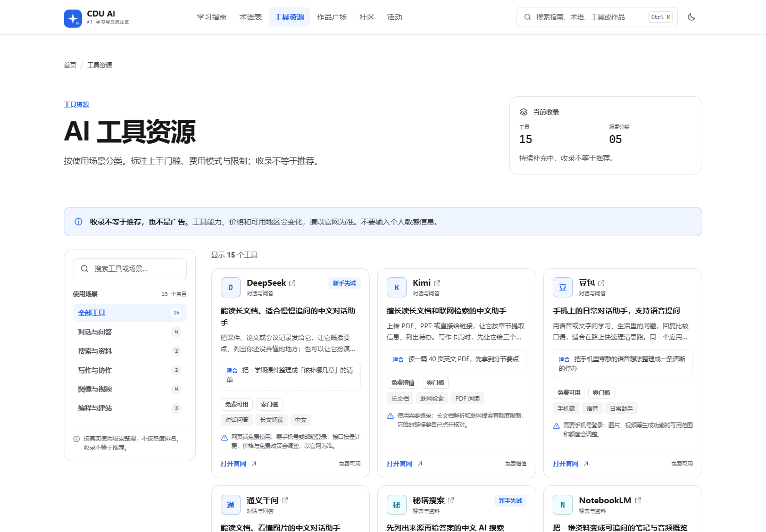
Task: Focus the top search box
Action: 597,17
